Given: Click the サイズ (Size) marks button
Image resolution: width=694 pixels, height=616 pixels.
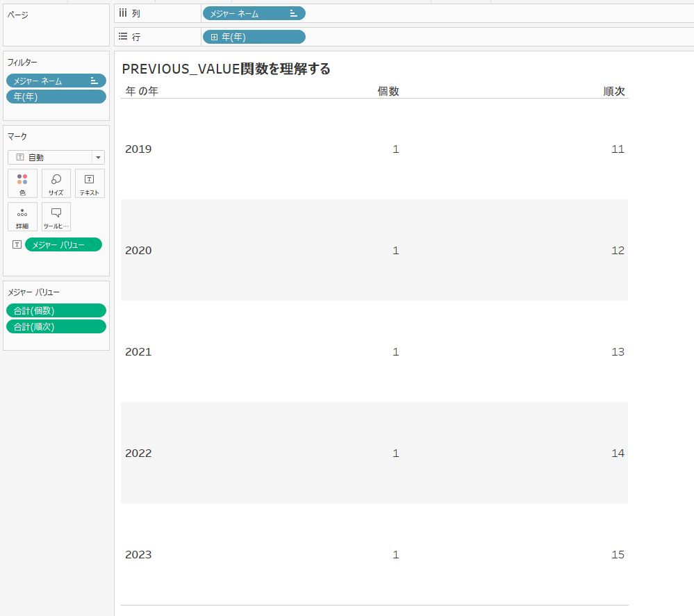Looking at the screenshot, I should pos(56,183).
